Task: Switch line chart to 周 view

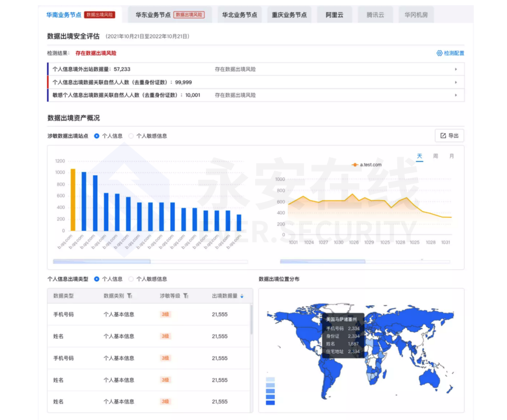Action: pos(436,156)
